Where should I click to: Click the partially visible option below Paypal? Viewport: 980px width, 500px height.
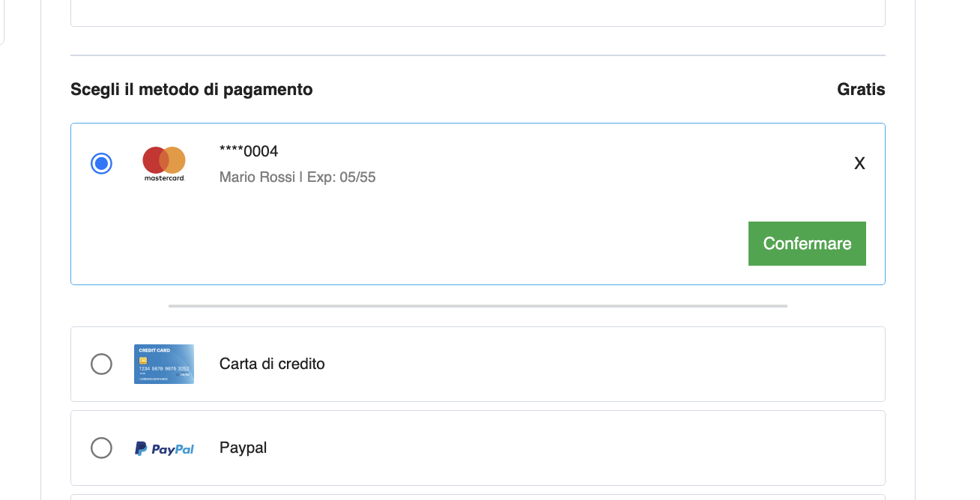477,496
